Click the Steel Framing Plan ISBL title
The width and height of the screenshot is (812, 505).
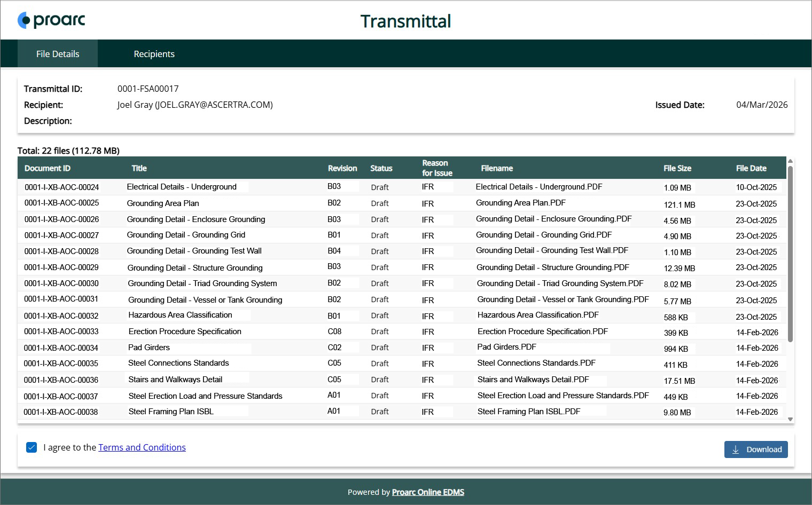171,412
